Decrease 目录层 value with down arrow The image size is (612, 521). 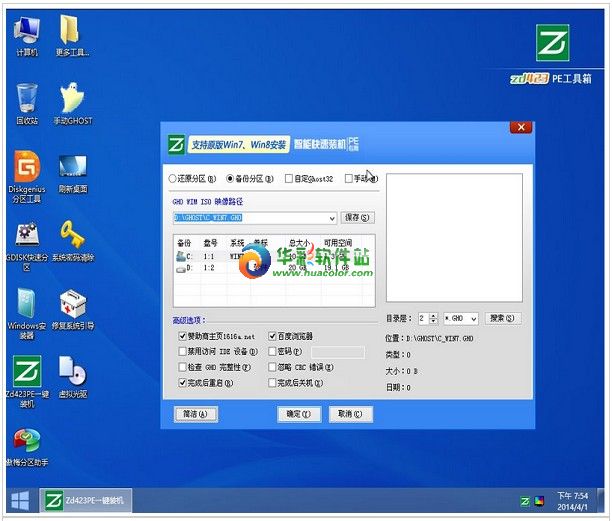coord(433,321)
